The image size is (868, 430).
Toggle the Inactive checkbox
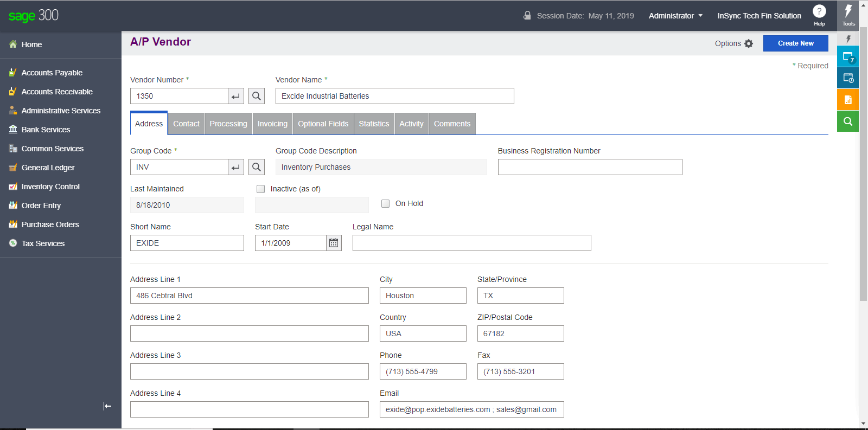pyautogui.click(x=261, y=189)
